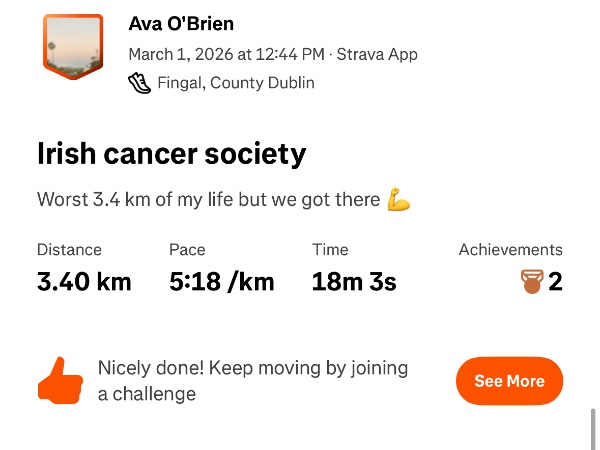Open the Ava O'Brien profile name
600x450 pixels.
coord(181,24)
